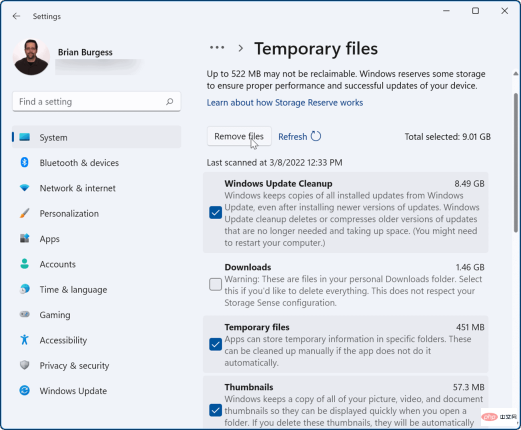521x430 pixels.
Task: Click the scrollbar up arrow
Action: [x=516, y=74]
